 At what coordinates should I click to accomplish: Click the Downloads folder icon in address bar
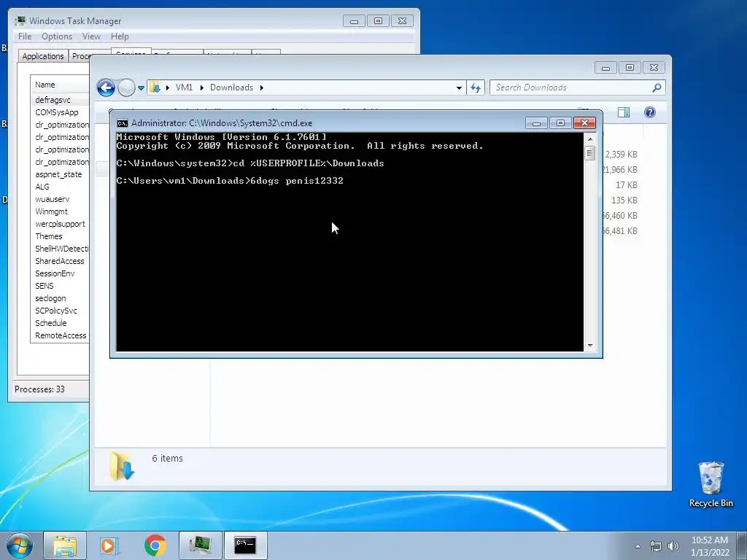[x=155, y=87]
